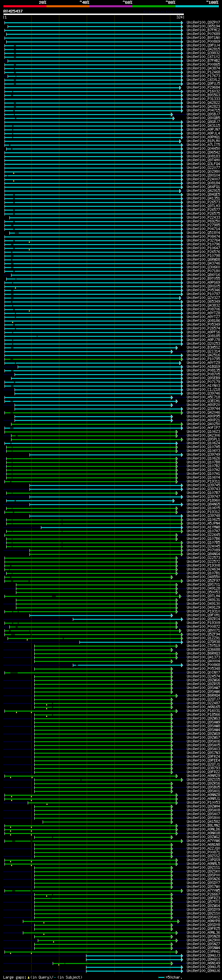Open hit UniRef100_P08474
Screen dimensions: 222x980
(x=203, y=237)
